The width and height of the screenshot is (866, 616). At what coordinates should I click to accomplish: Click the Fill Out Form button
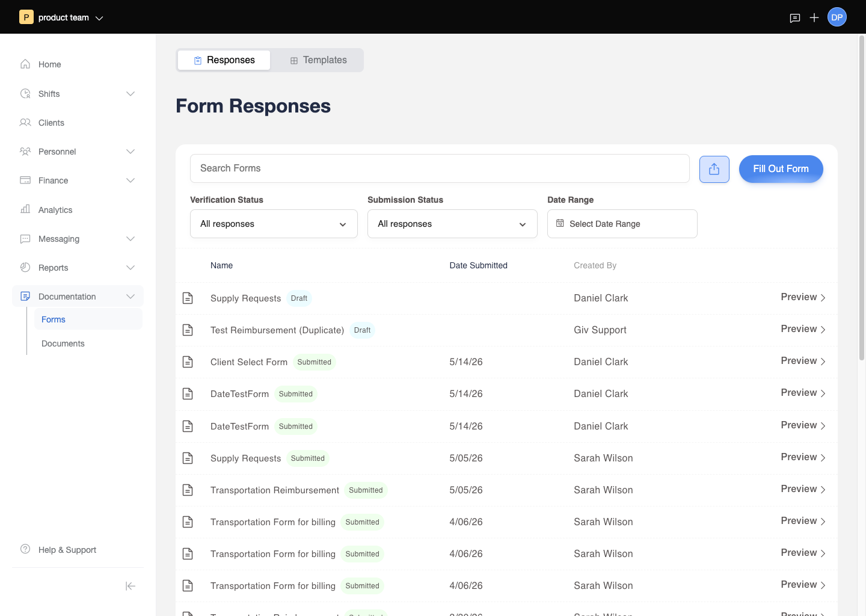(x=781, y=169)
